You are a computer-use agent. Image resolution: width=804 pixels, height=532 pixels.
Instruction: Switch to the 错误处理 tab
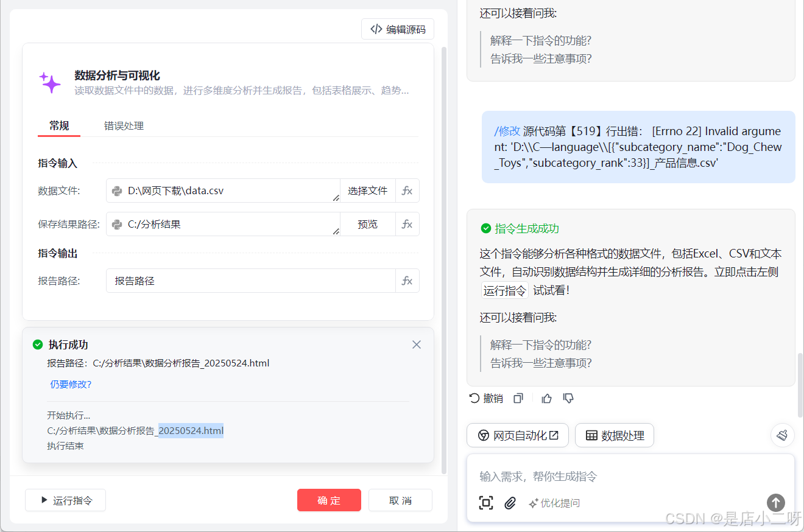pos(124,126)
